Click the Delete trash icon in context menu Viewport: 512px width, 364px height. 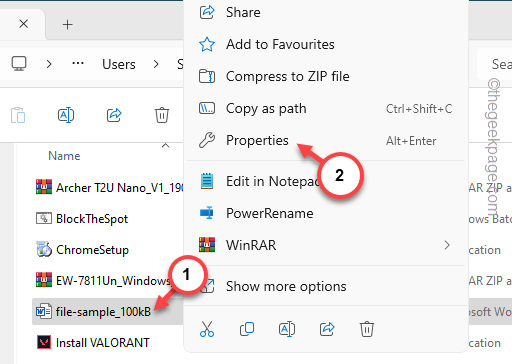pos(367,329)
